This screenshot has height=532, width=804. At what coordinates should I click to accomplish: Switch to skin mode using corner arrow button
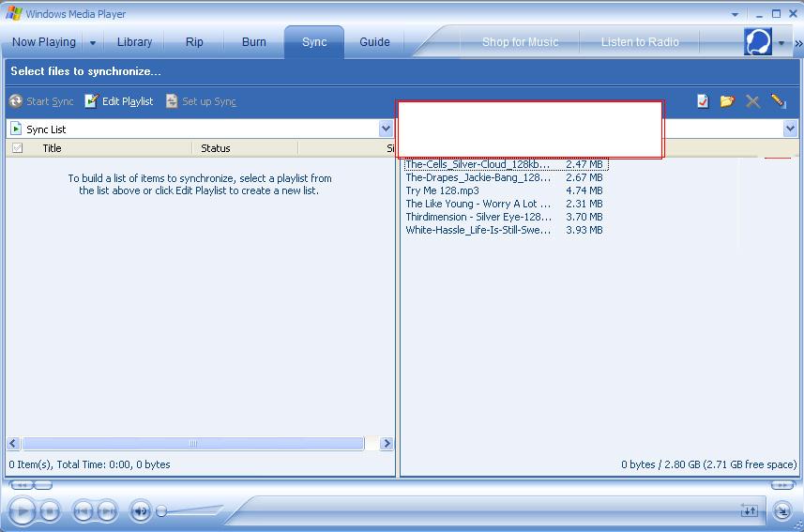(781, 510)
